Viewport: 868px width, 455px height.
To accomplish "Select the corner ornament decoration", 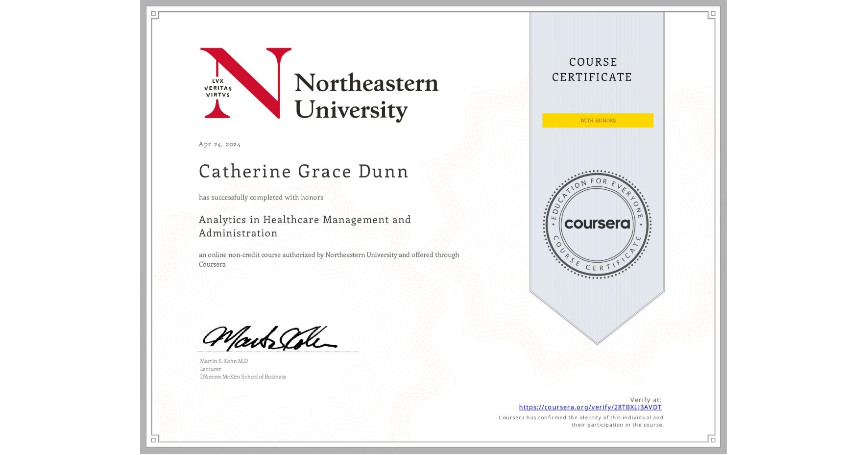I will point(153,15).
